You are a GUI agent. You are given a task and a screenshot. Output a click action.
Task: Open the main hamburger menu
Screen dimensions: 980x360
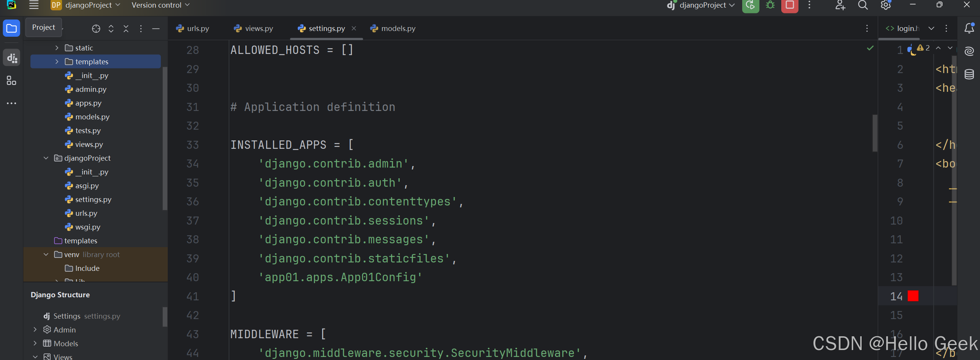click(x=34, y=5)
